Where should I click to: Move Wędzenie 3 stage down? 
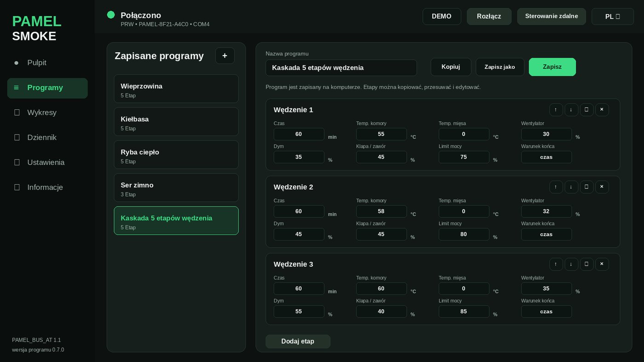(x=571, y=264)
